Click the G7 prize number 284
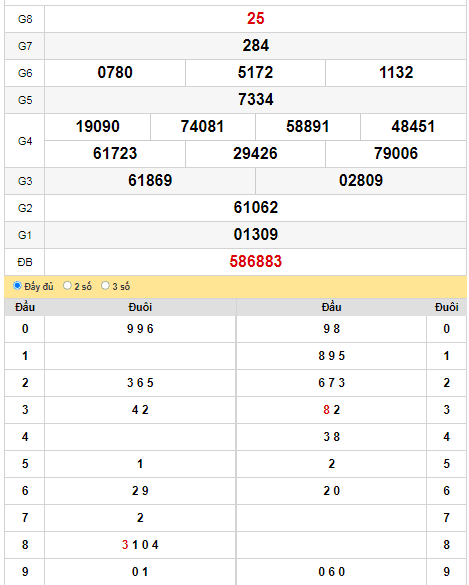This screenshot has width=469, height=585. click(256, 46)
